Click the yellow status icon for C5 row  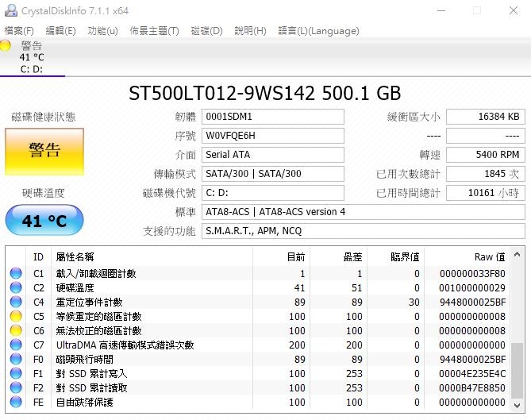16,316
